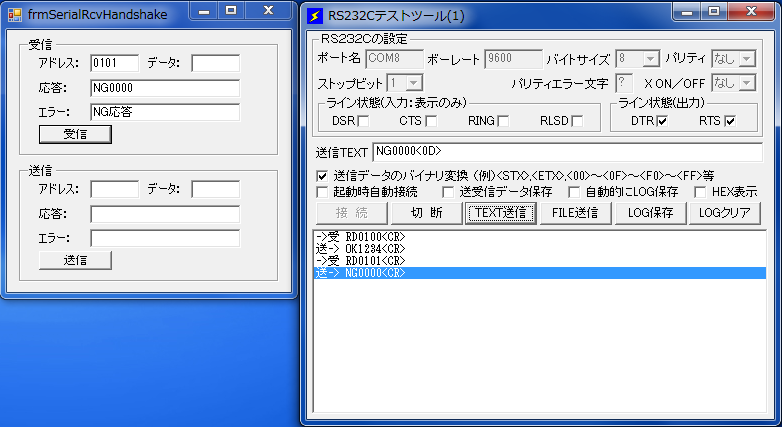Click 受信 アドレス field showing 0101

pos(115,63)
